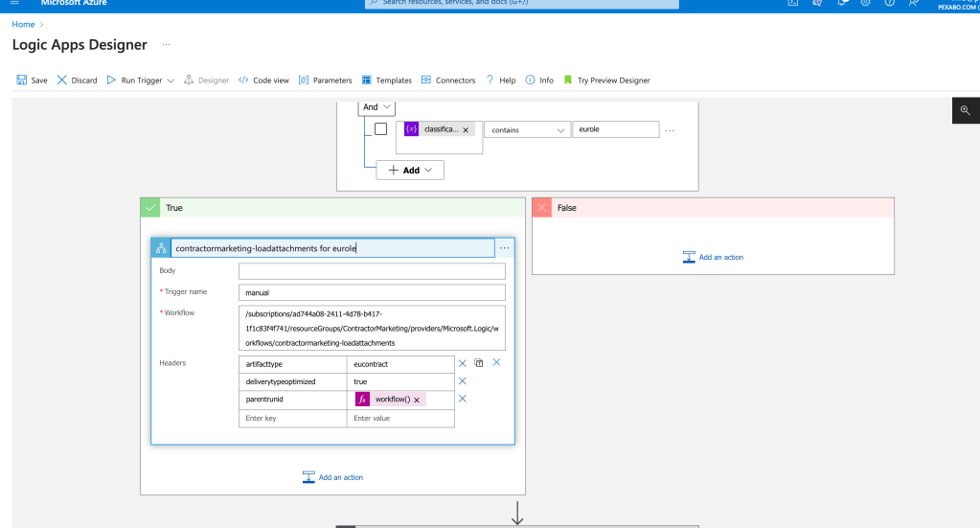The width and height of the screenshot is (980, 528).
Task: Open Help from the designer toolbar
Action: [x=501, y=80]
